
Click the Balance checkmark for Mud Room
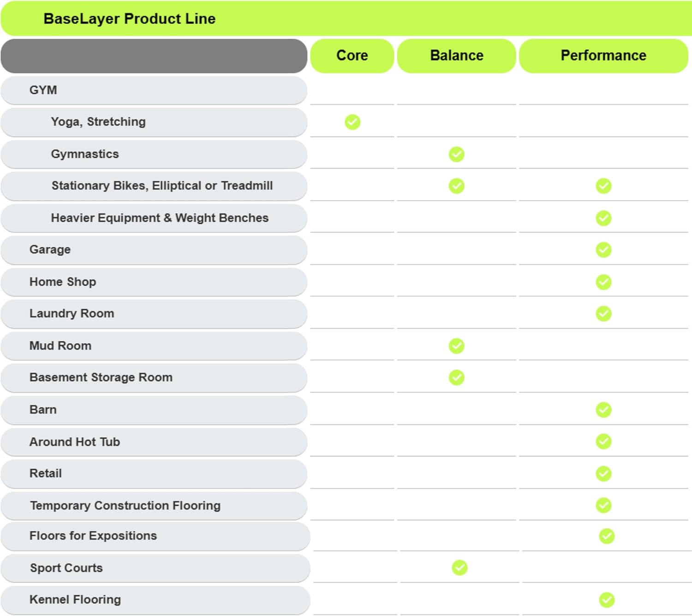[457, 346]
